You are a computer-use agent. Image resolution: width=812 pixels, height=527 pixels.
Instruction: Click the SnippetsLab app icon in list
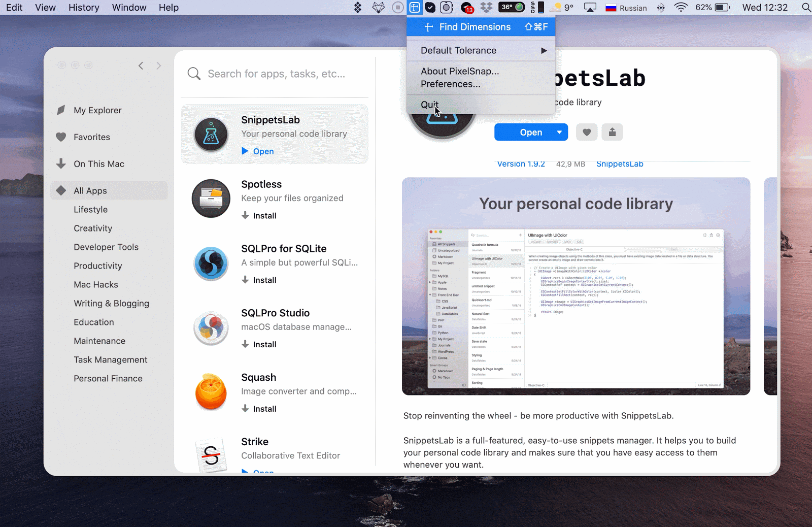(211, 135)
